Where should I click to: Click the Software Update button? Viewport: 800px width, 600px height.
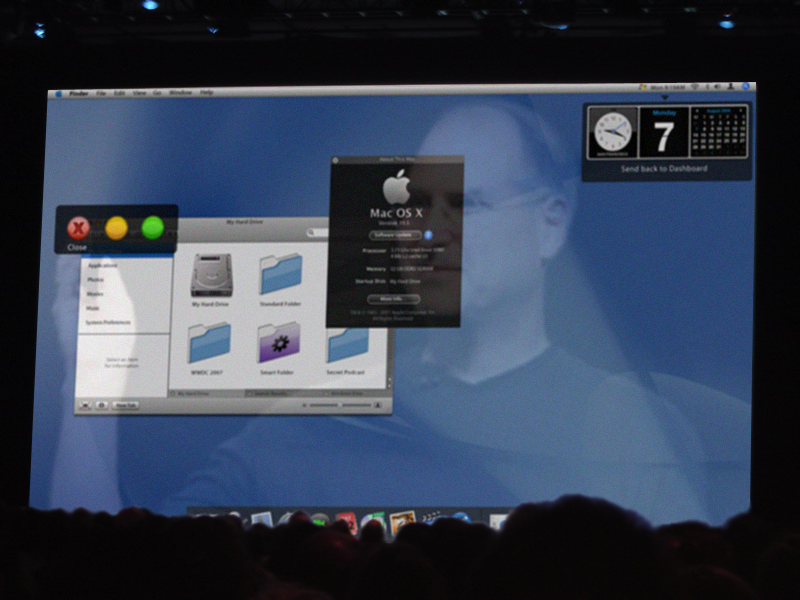(x=395, y=235)
